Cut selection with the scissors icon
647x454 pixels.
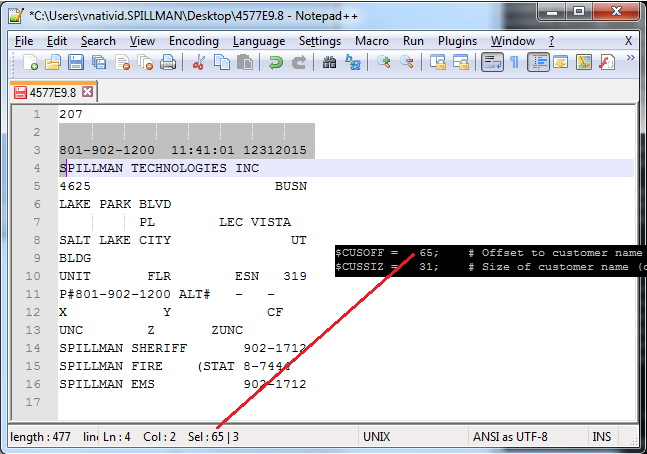pos(198,62)
